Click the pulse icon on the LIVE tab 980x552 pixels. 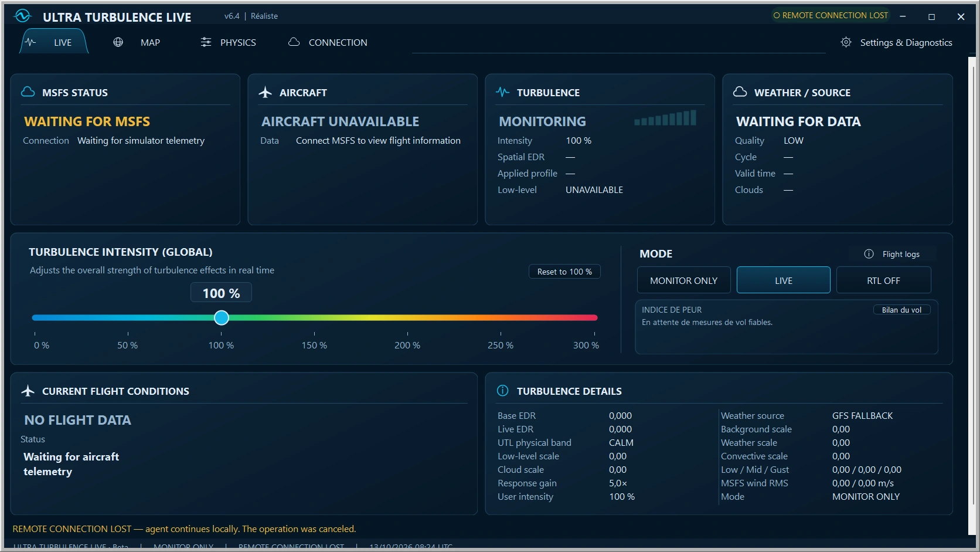pos(31,42)
